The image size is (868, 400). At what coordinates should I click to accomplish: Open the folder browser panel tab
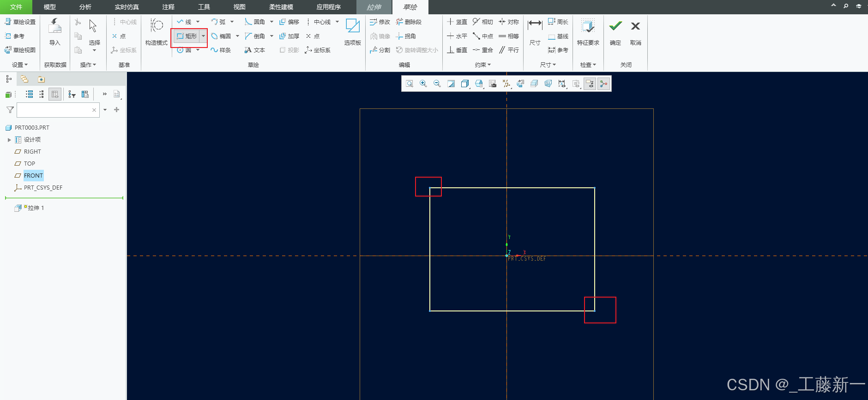coord(24,79)
